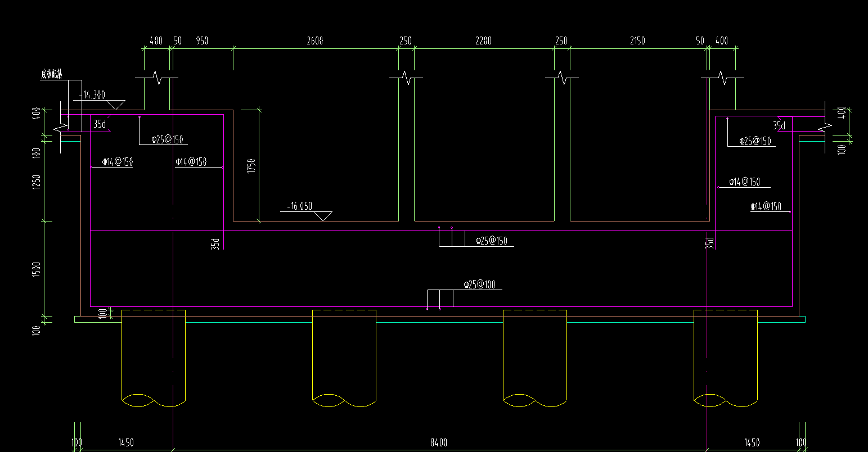This screenshot has height=452, width=868.
Task: Click the 底板配筋 leader label
Action: (x=51, y=74)
